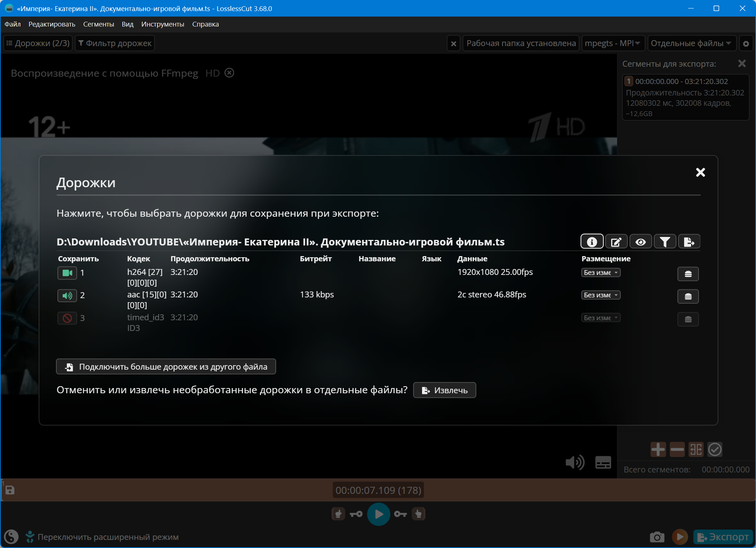
Task: Click "Подключить больше дорожек из другого файла" button
Action: 166,367
